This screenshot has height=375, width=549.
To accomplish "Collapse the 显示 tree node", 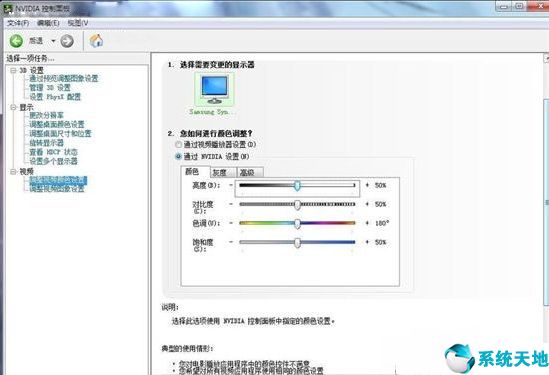I will pos(13,107).
